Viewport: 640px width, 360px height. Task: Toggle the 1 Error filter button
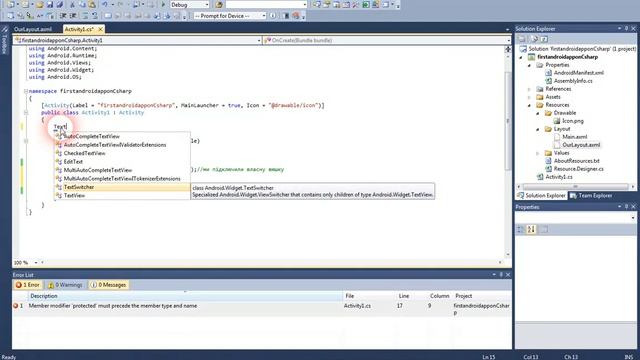pyautogui.click(x=27, y=285)
